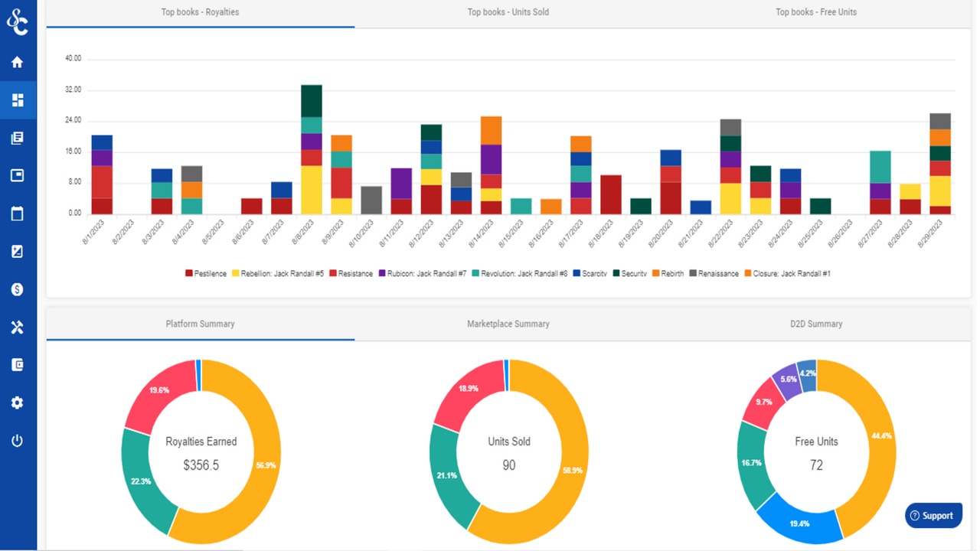Open the books library icon
The width and height of the screenshot is (980, 551).
tap(18, 138)
